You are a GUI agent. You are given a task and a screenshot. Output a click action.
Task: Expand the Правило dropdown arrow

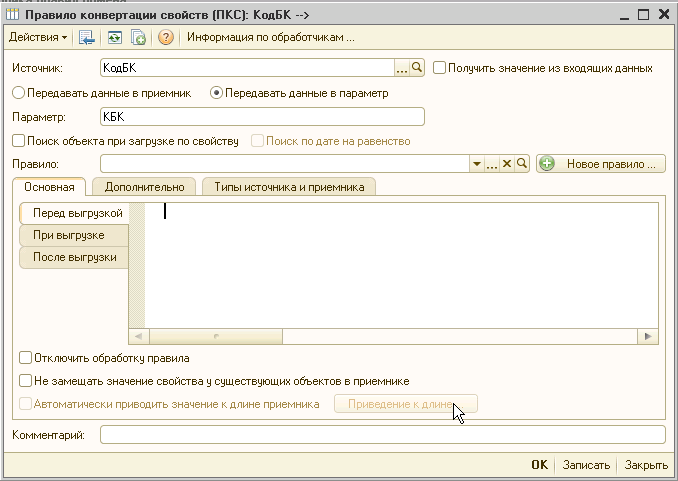477,164
